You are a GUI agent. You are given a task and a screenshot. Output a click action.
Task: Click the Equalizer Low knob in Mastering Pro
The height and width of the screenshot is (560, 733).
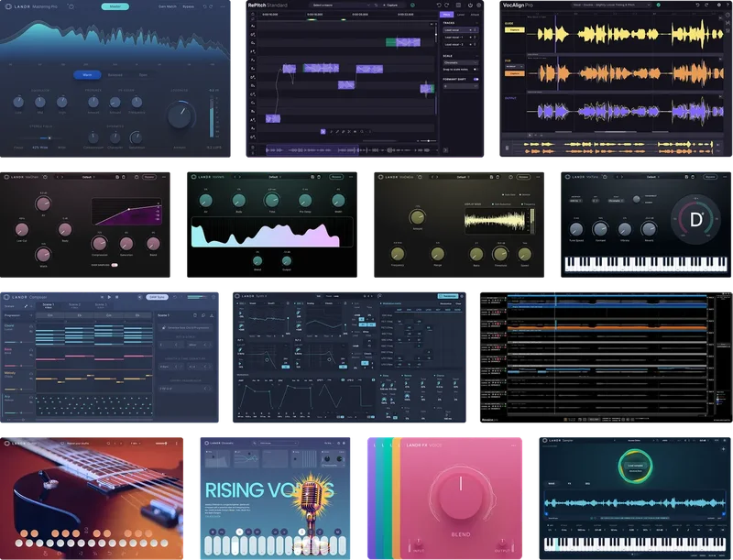pyautogui.click(x=18, y=102)
